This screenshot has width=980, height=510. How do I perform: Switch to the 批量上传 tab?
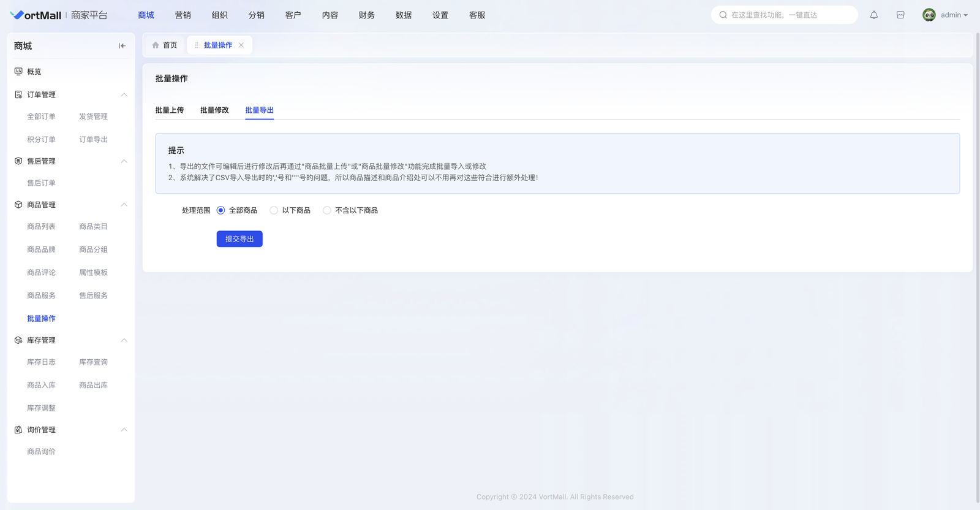[x=170, y=110]
